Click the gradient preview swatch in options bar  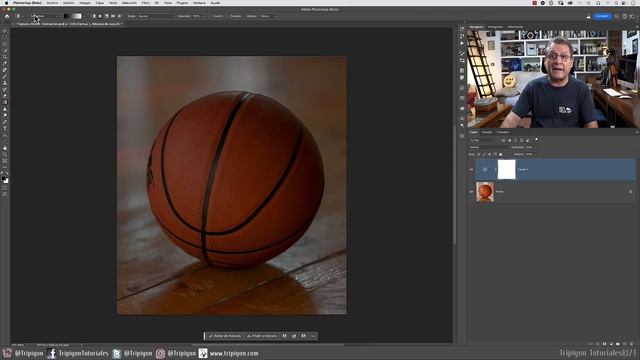(73, 16)
